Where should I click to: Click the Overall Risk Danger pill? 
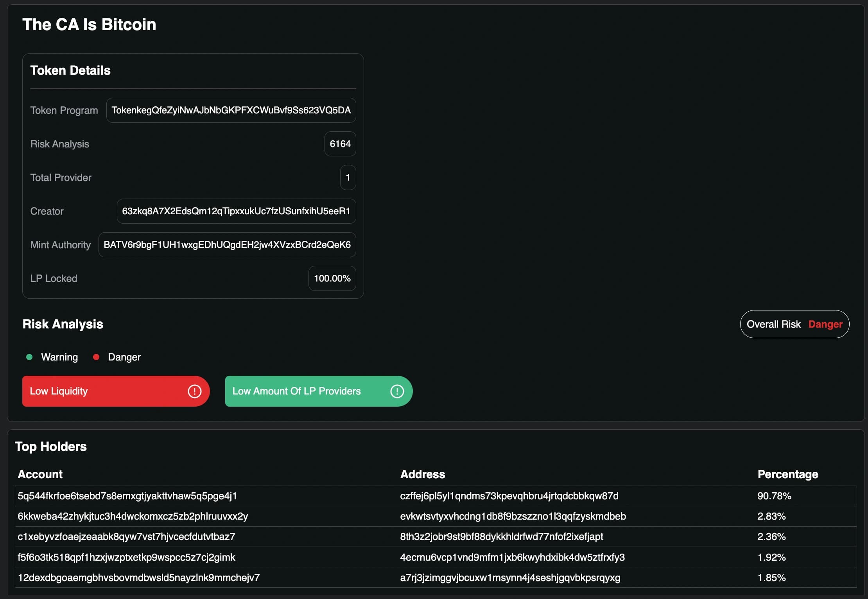click(794, 324)
